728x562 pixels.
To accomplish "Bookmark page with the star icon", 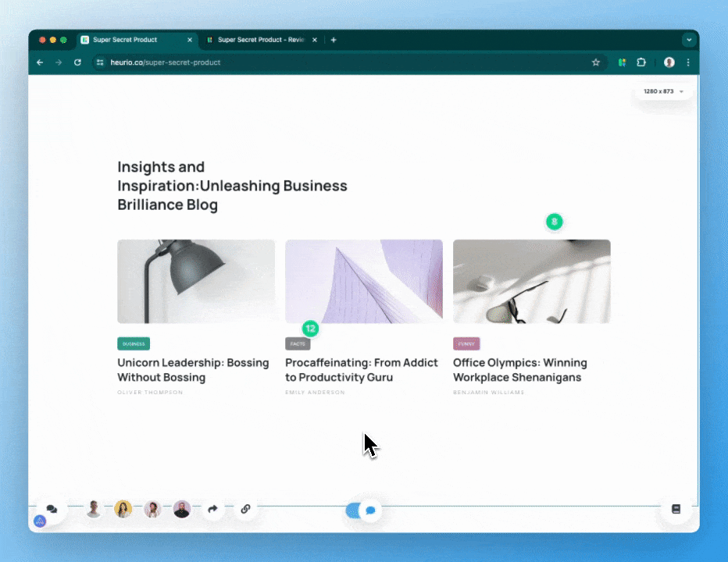I will (596, 62).
